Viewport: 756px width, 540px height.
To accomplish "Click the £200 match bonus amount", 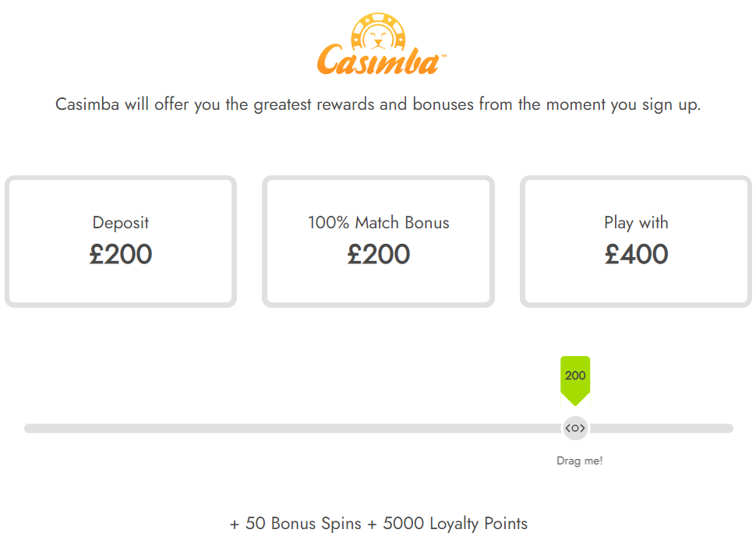I will pos(379,254).
